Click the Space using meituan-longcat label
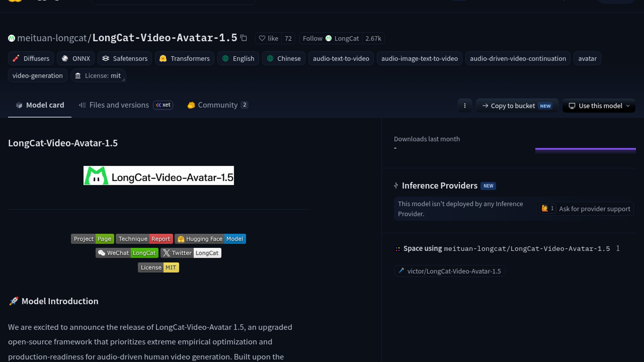The height and width of the screenshot is (362, 644). coord(506,249)
